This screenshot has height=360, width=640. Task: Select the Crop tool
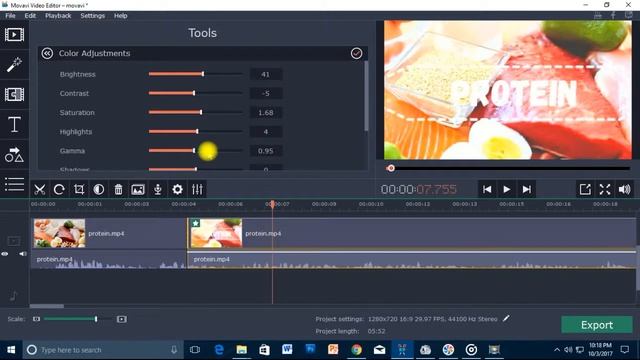point(79,189)
